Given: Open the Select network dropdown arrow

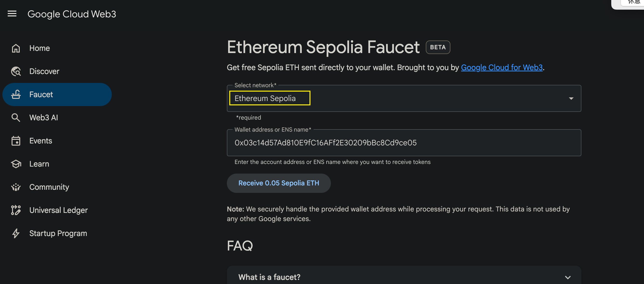Looking at the screenshot, I should pyautogui.click(x=571, y=98).
